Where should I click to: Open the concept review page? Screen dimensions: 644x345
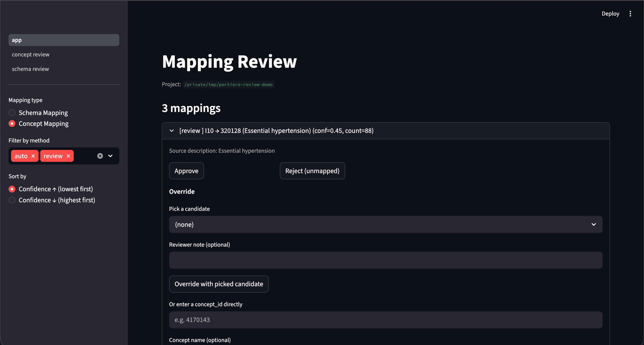click(64, 55)
